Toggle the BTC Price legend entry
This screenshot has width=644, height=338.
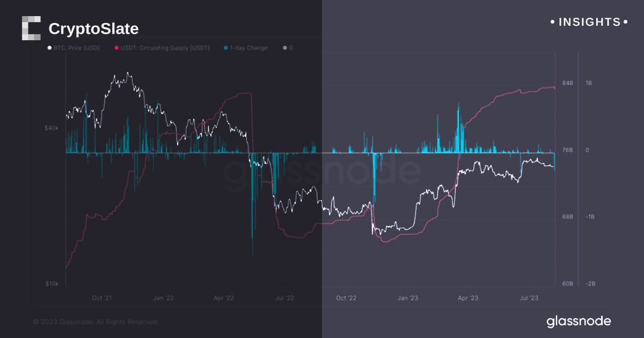[76, 48]
